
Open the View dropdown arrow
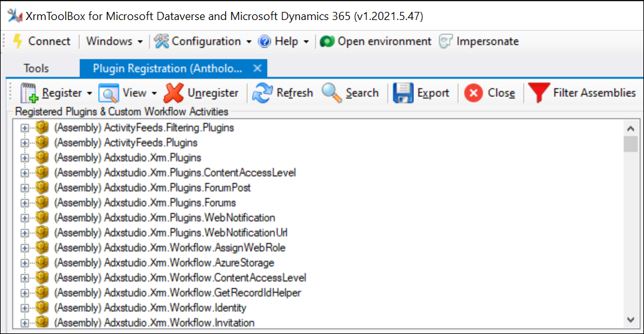[x=154, y=93]
